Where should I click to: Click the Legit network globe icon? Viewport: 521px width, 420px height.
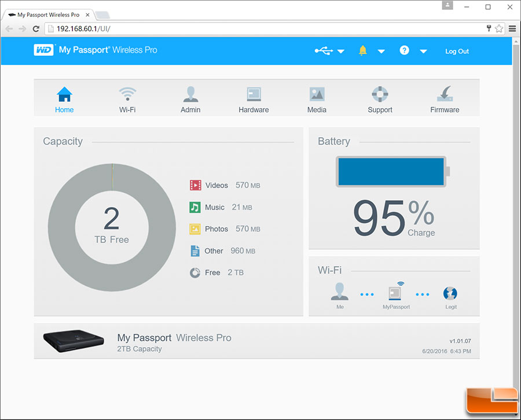[x=450, y=293]
